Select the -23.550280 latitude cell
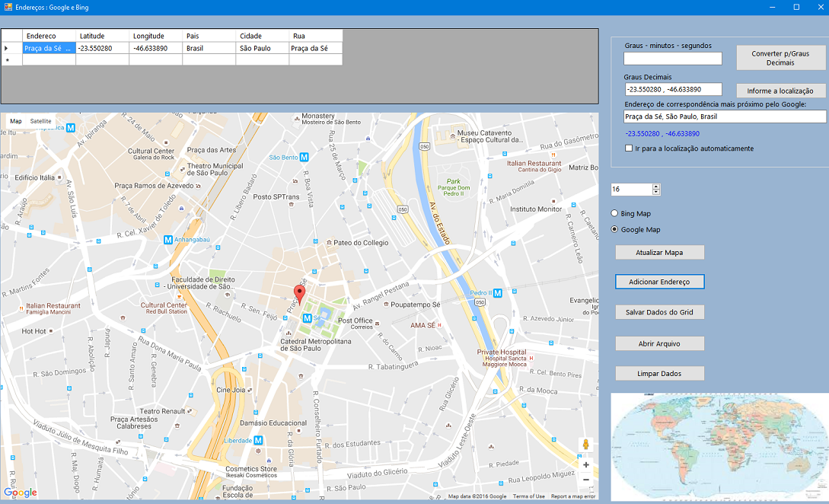This screenshot has height=504, width=829. (103, 48)
